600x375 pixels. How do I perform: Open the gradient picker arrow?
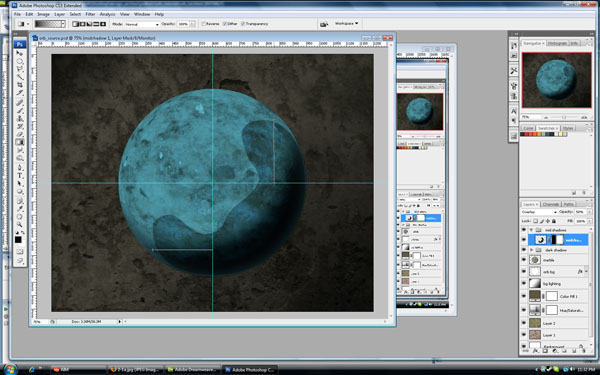(x=63, y=24)
